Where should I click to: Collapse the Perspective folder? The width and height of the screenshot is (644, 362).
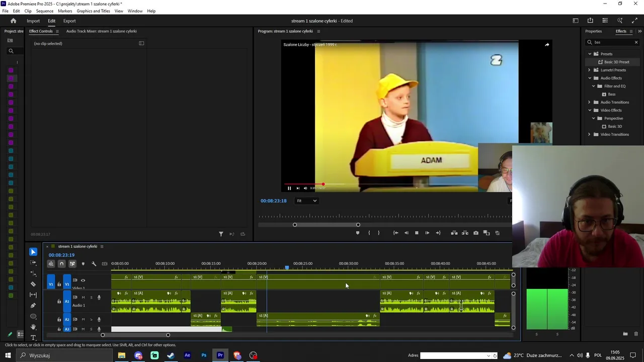coord(594,118)
